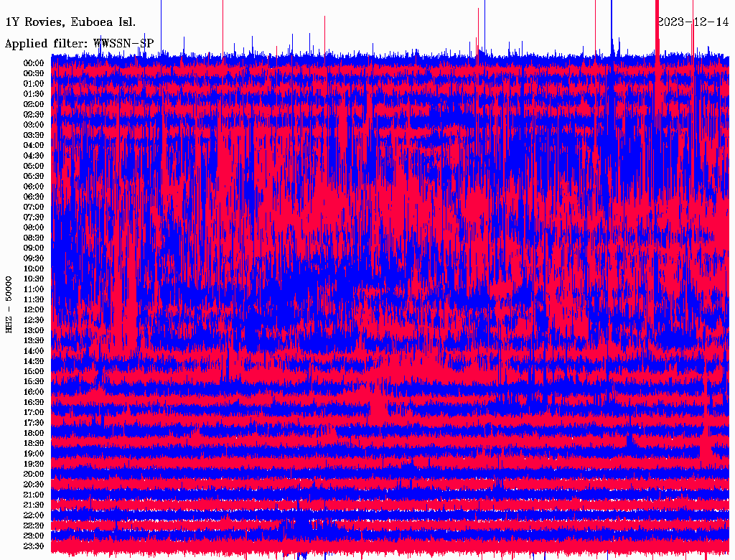The width and height of the screenshot is (735, 560).
Task: Select the 09:00 time row label
Action: tap(34, 248)
